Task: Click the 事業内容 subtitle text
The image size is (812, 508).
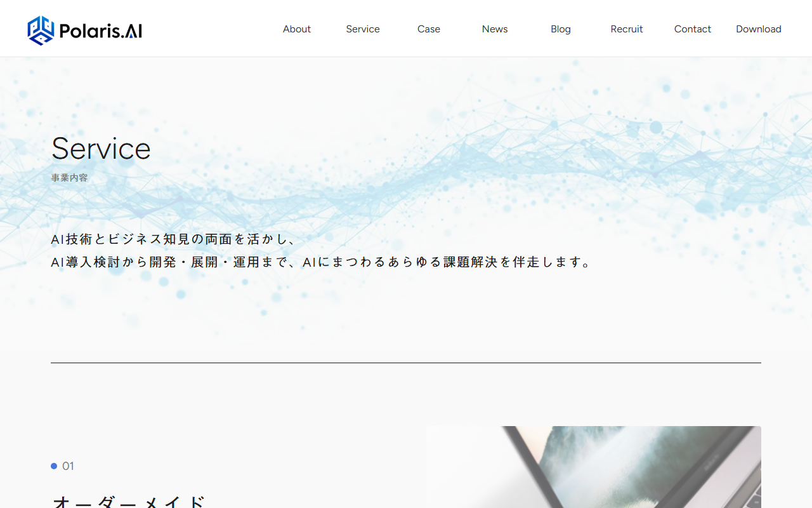Action: tap(70, 178)
